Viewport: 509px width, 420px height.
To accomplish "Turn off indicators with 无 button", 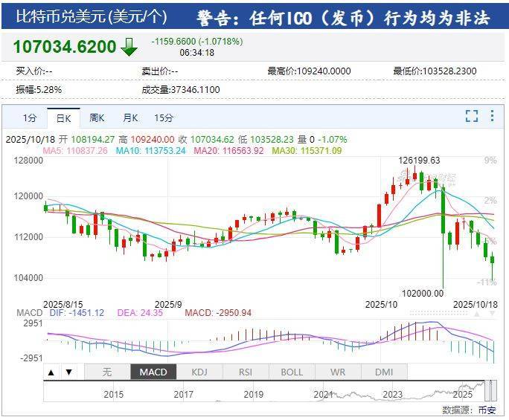I will [x=106, y=372].
